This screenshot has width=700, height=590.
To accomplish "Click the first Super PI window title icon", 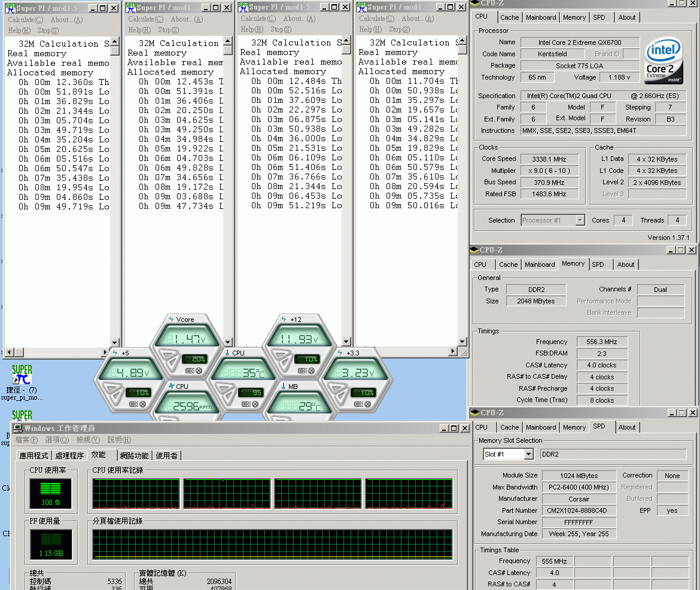I will [10, 8].
